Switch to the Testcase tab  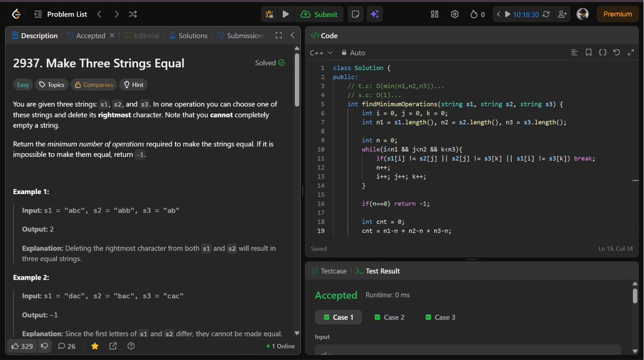pyautogui.click(x=330, y=271)
